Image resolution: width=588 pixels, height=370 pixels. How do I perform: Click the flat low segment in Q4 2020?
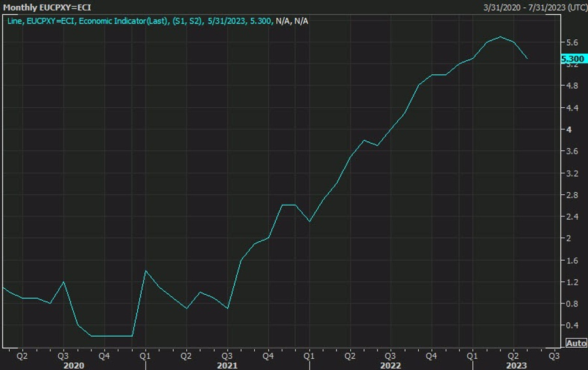click(x=111, y=336)
